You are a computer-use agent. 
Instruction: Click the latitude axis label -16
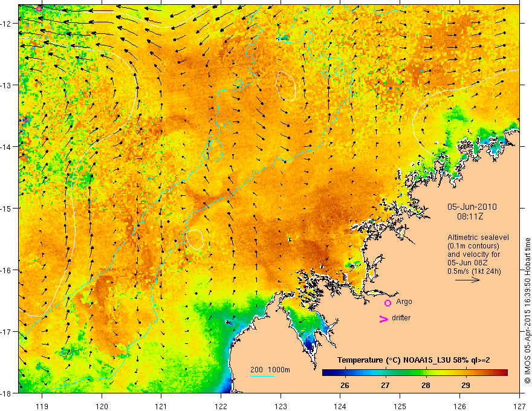point(7,270)
